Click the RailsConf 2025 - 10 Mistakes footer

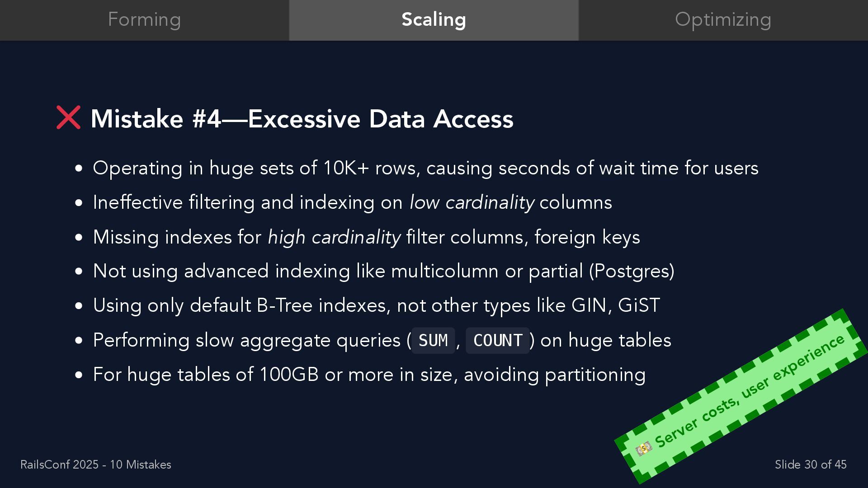pyautogui.click(x=96, y=465)
